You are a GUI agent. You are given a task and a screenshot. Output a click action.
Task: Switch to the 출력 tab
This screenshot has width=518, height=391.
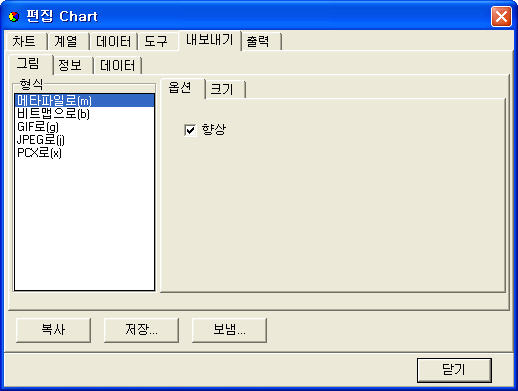261,41
